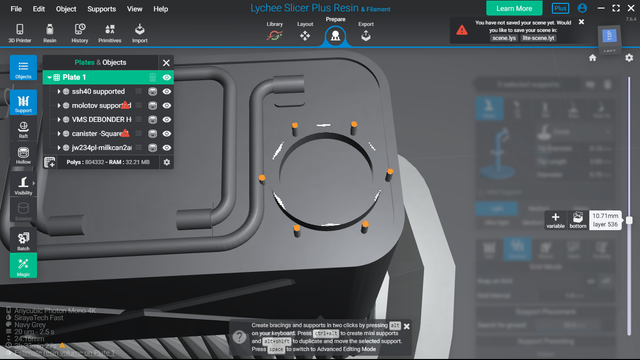
Task: Expand the ssh40 supported object
Action: tap(59, 91)
